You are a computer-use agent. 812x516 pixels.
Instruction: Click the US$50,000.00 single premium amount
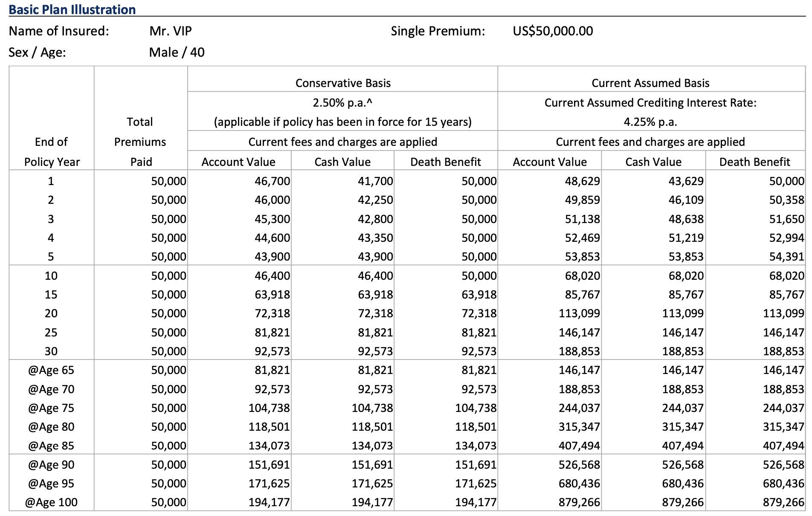[553, 31]
